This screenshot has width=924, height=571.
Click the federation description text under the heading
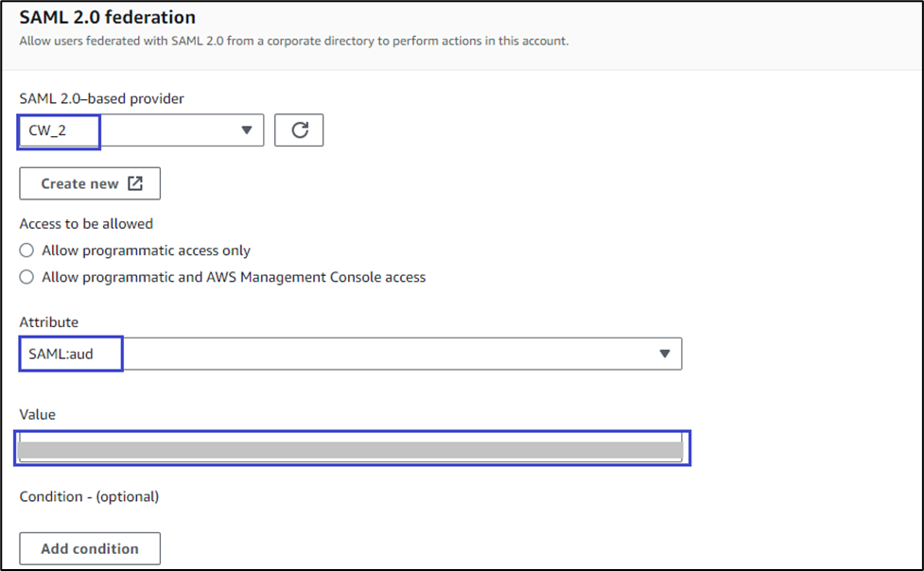coord(293,42)
